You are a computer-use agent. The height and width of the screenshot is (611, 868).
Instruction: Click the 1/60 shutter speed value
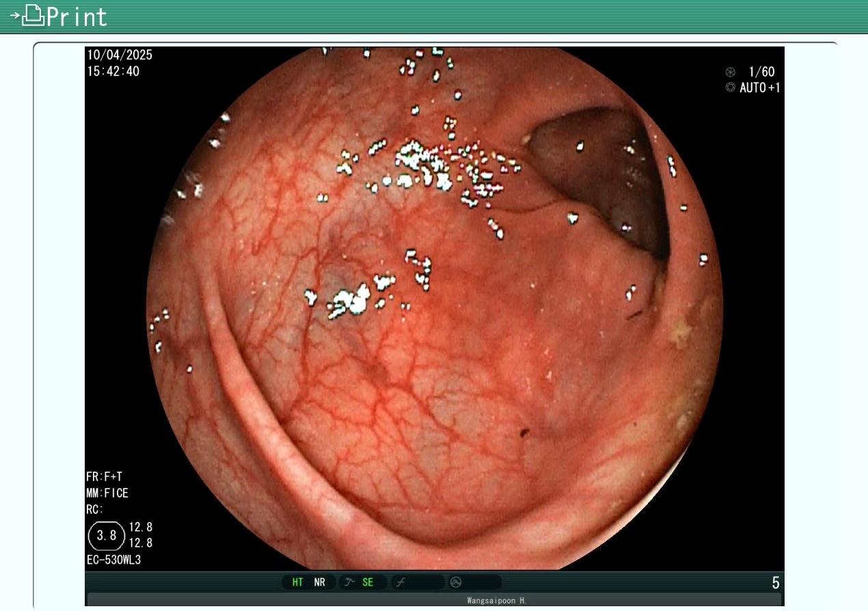point(761,72)
